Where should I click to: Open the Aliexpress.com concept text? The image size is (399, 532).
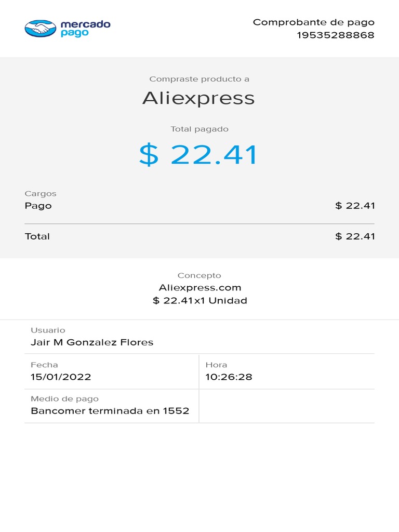tap(199, 288)
